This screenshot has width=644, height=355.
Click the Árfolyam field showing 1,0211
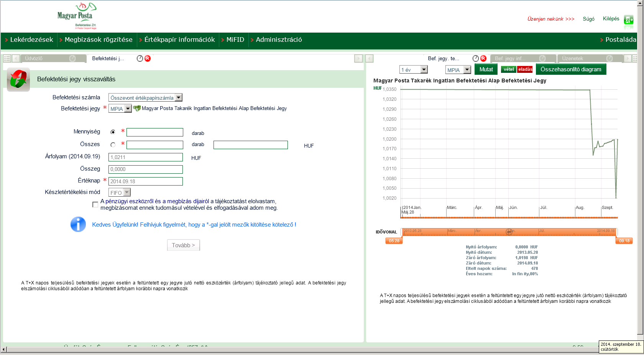click(x=146, y=157)
